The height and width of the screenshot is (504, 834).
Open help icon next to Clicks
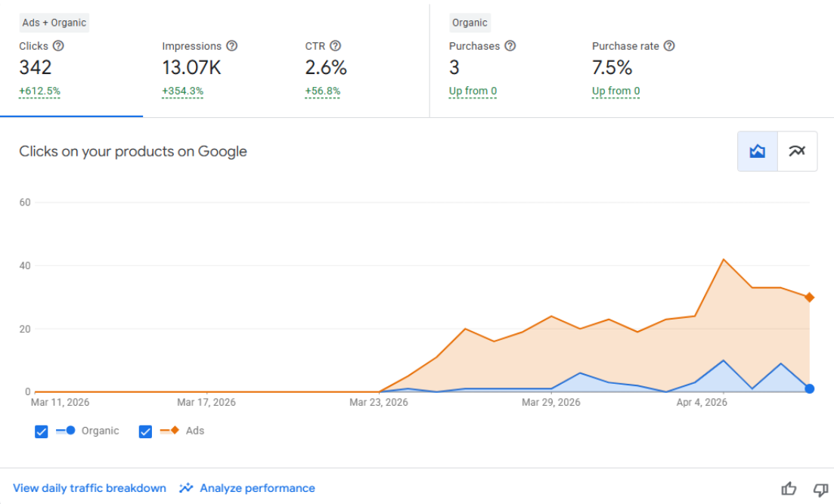point(58,46)
